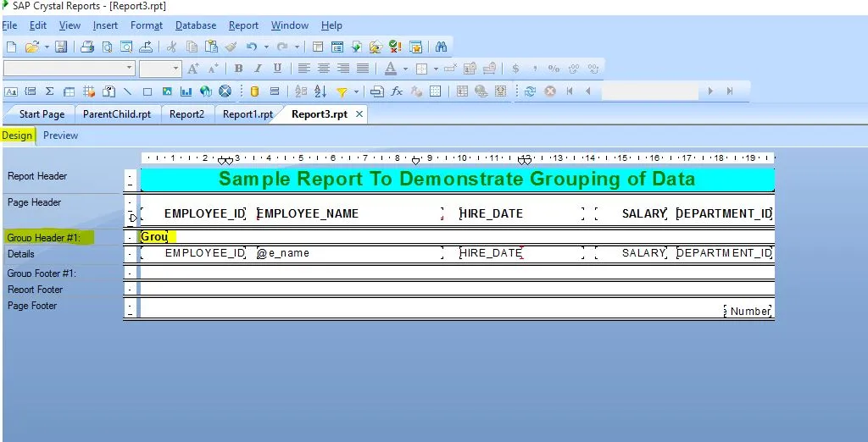This screenshot has width=868, height=442.
Task: Toggle Align Left
Action: click(304, 69)
